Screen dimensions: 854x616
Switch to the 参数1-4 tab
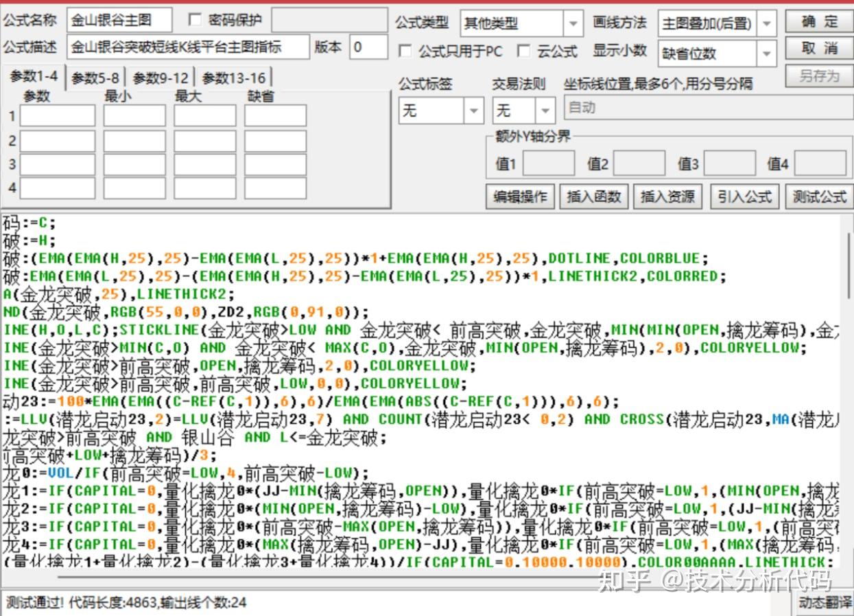(34, 76)
